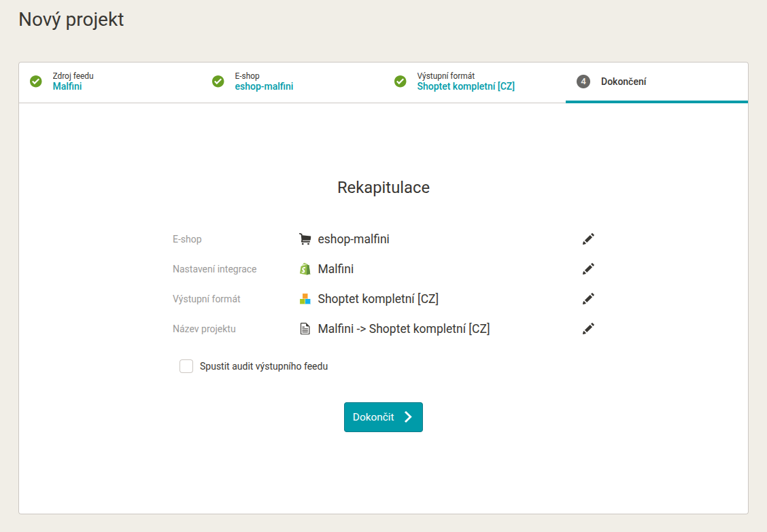Click the 'Výstupní formát' recap label
The width and height of the screenshot is (767, 532).
(x=207, y=299)
